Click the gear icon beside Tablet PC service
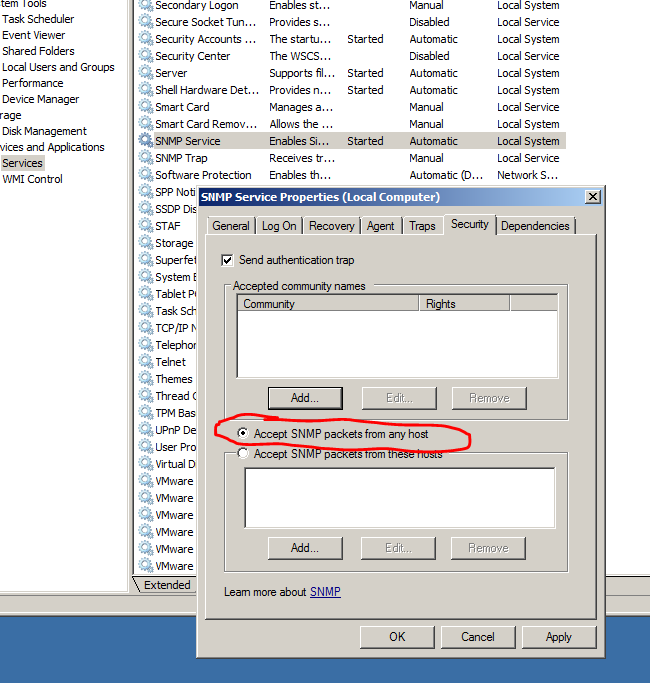This screenshot has width=650, height=683. coord(146,293)
